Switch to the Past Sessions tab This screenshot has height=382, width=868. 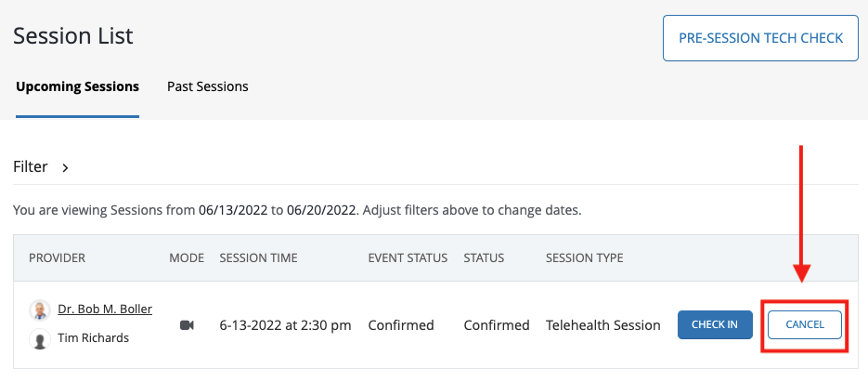point(208,86)
